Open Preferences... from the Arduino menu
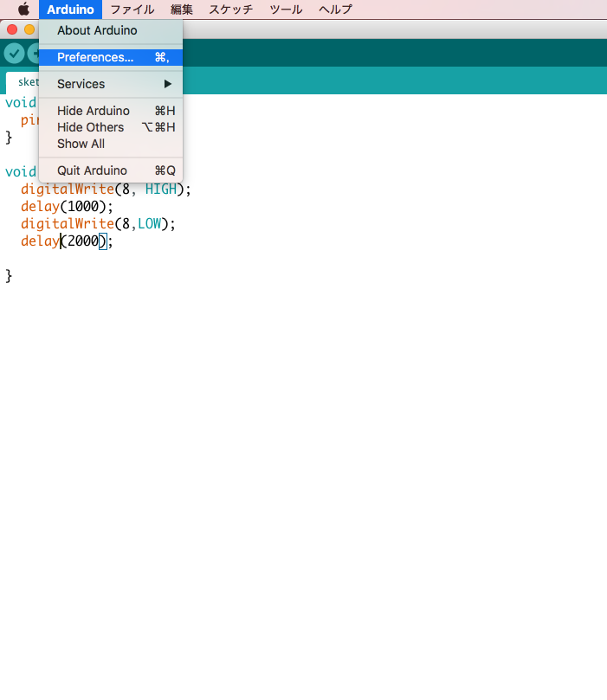The height and width of the screenshot is (700, 607). 111,57
